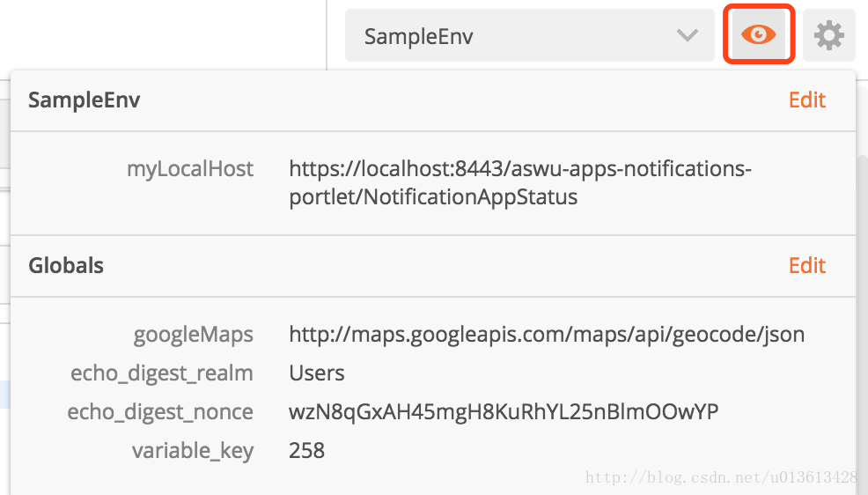
Task: Click the localhost:8443 NotificationAppStatus URL value
Action: (x=519, y=182)
